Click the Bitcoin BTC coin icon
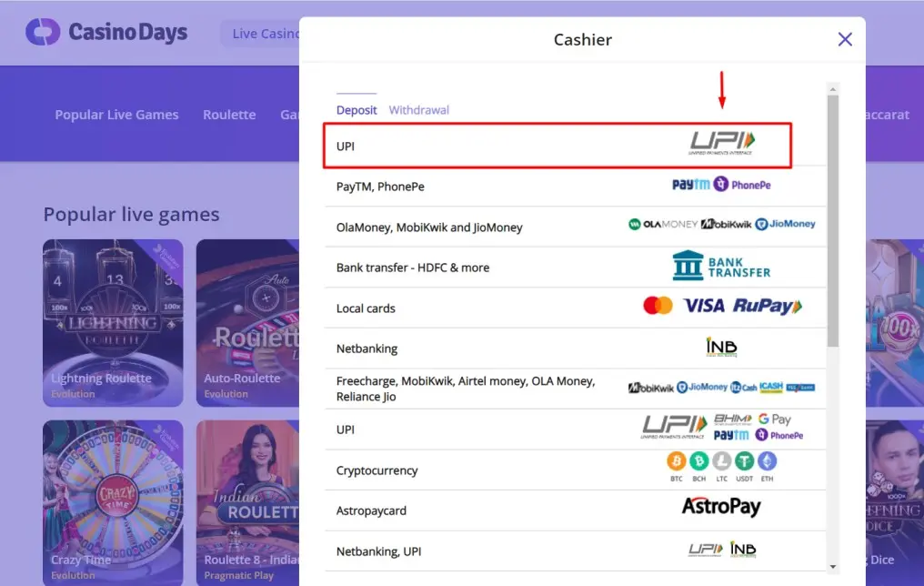 [x=676, y=461]
